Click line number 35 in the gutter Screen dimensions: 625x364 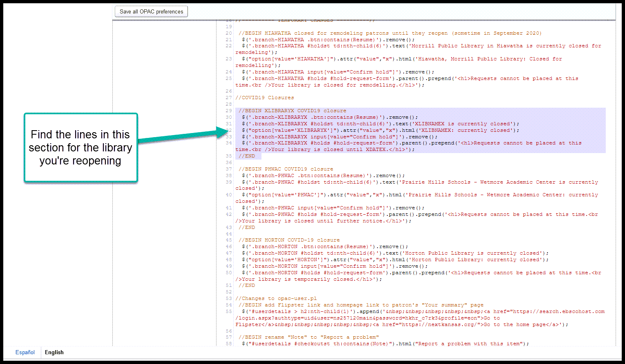[229, 156]
